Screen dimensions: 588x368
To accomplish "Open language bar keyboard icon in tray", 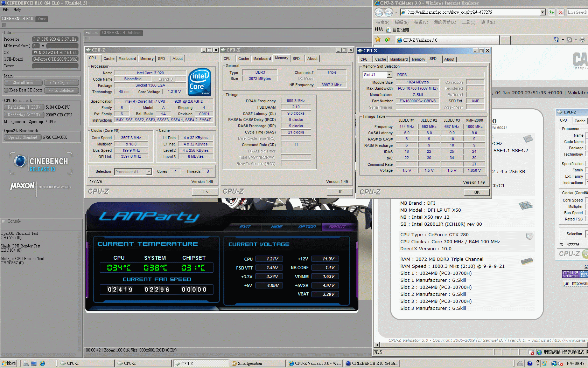I will [520, 363].
